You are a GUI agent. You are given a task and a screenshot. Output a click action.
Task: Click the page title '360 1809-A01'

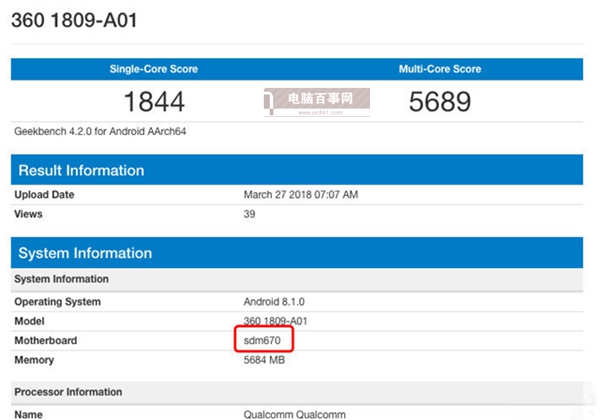[x=74, y=20]
